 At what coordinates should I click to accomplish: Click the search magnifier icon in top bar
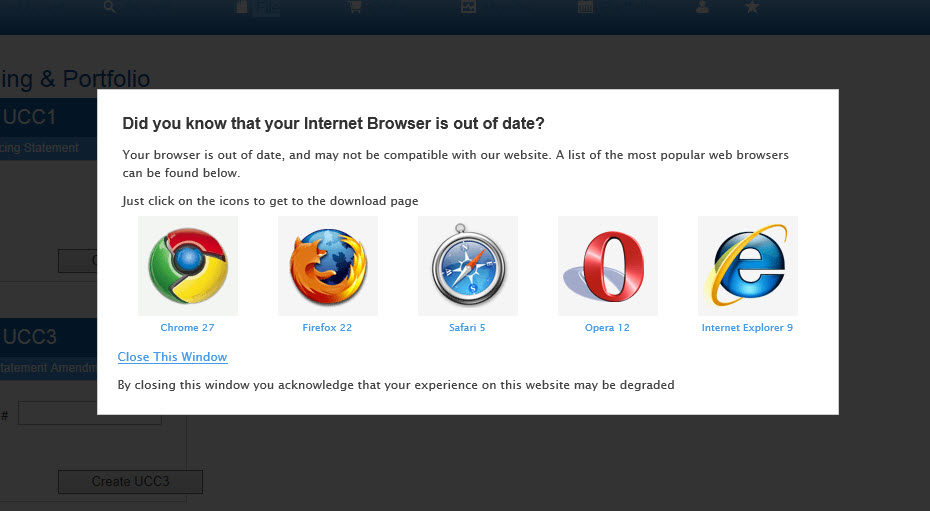pos(110,7)
